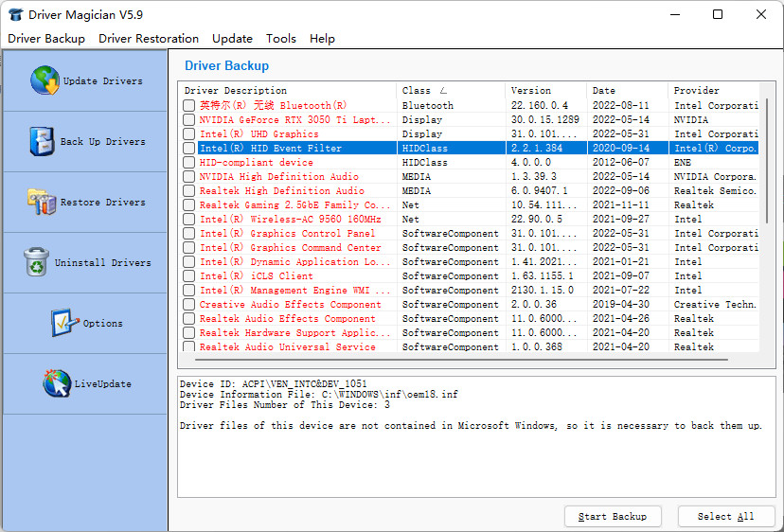
Task: Check the Realtek Gaming 2.5GbE Family checkbox
Action: click(x=188, y=205)
